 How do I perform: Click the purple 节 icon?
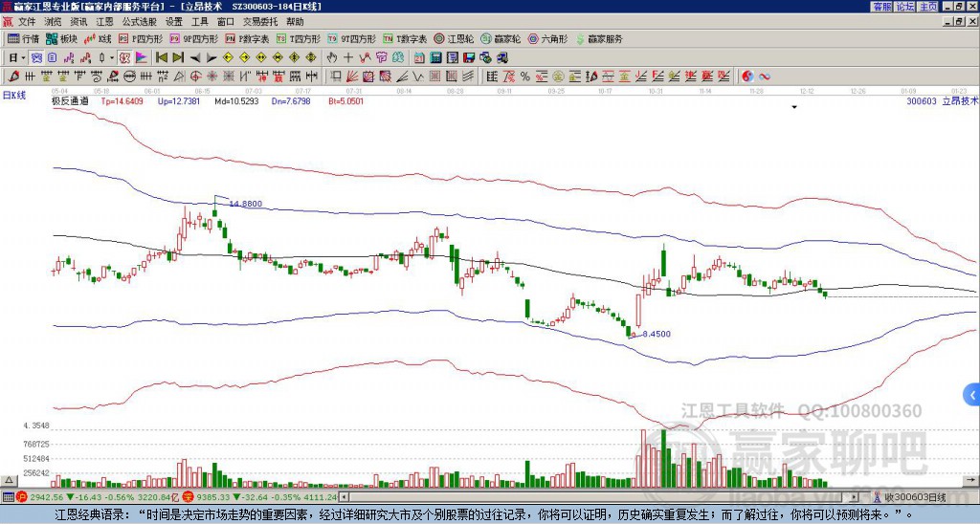pos(381,57)
